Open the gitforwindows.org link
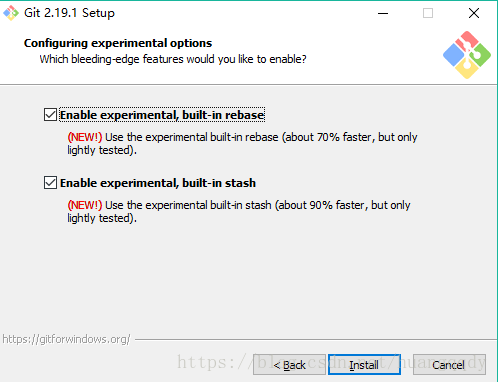 point(66,339)
